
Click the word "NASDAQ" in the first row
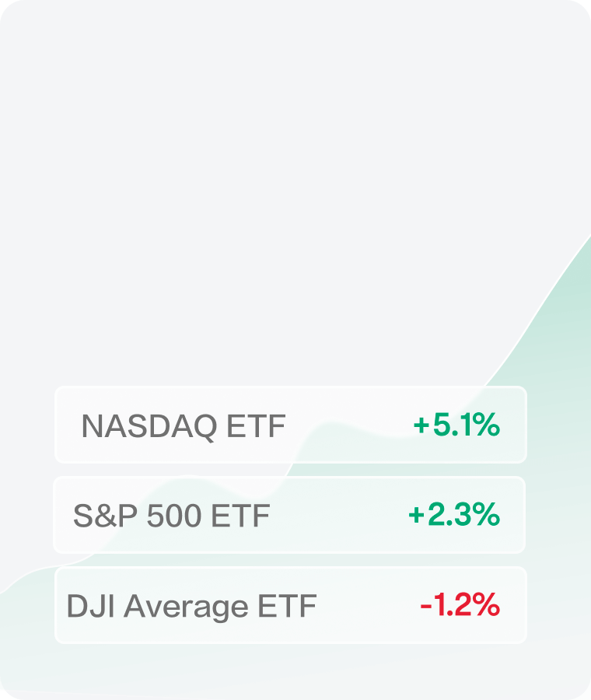click(x=149, y=426)
